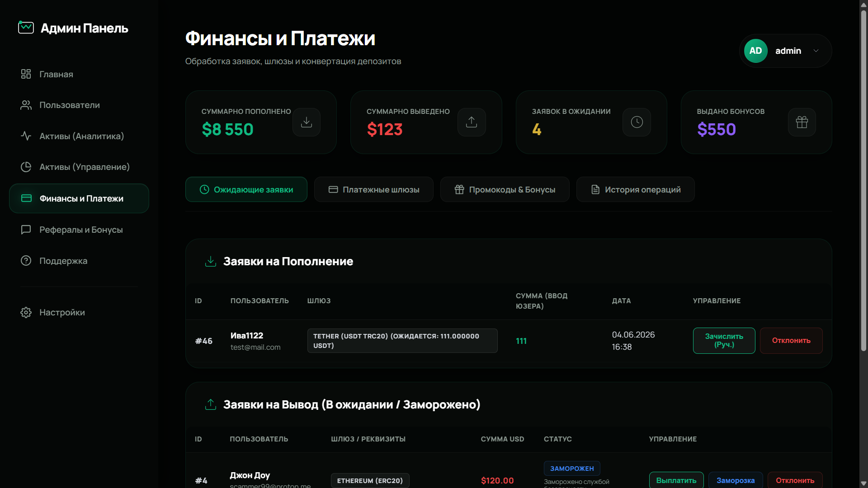Click download icon in Суммарно пополнено card
The width and height of the screenshot is (868, 488).
pyautogui.click(x=307, y=122)
